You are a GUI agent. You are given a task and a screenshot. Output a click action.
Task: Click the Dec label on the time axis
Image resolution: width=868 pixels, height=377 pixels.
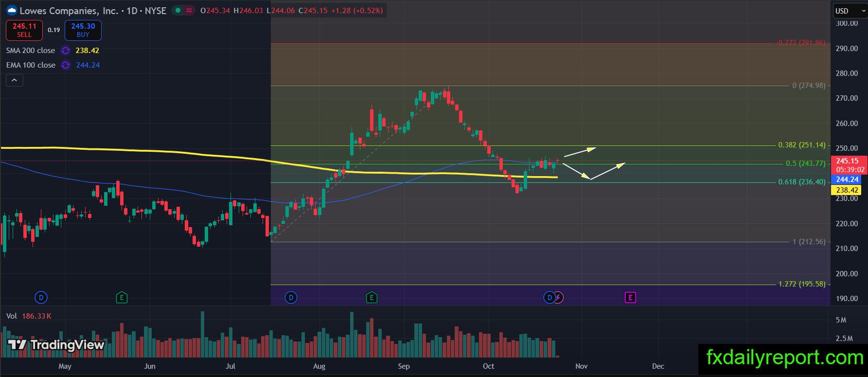(658, 366)
